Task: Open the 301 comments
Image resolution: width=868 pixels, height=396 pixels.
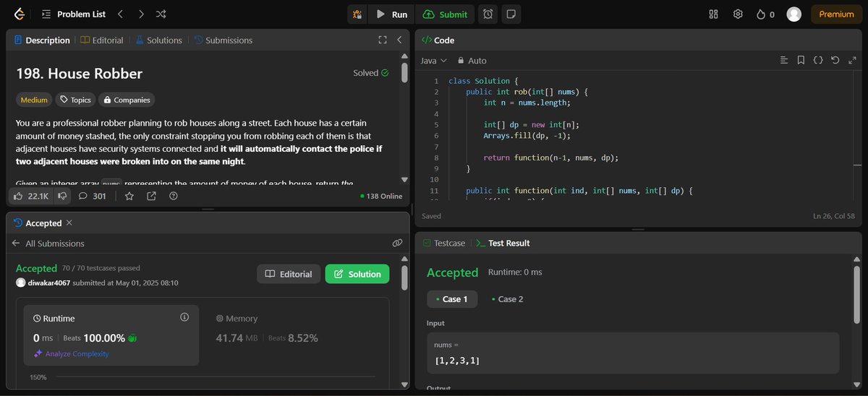Action: click(92, 196)
